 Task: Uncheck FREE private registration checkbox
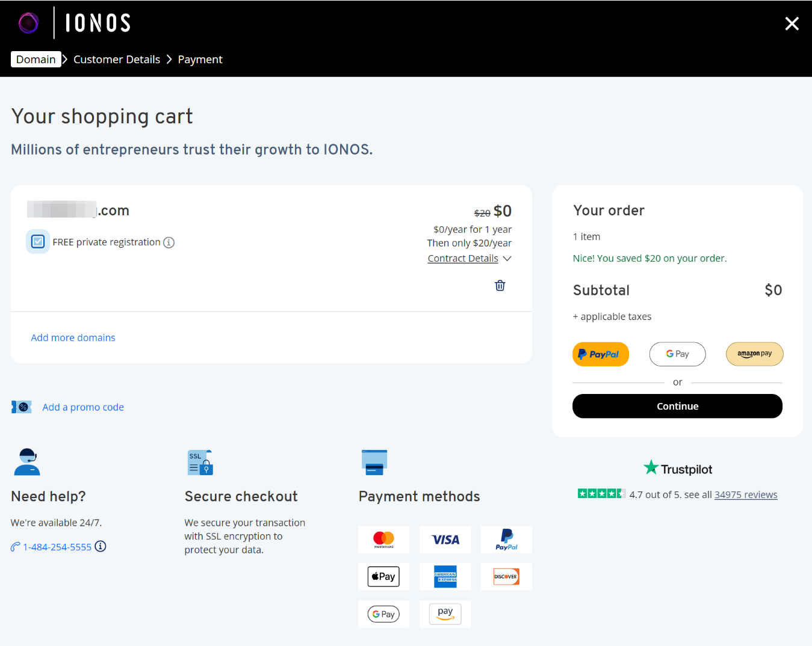[x=38, y=242]
